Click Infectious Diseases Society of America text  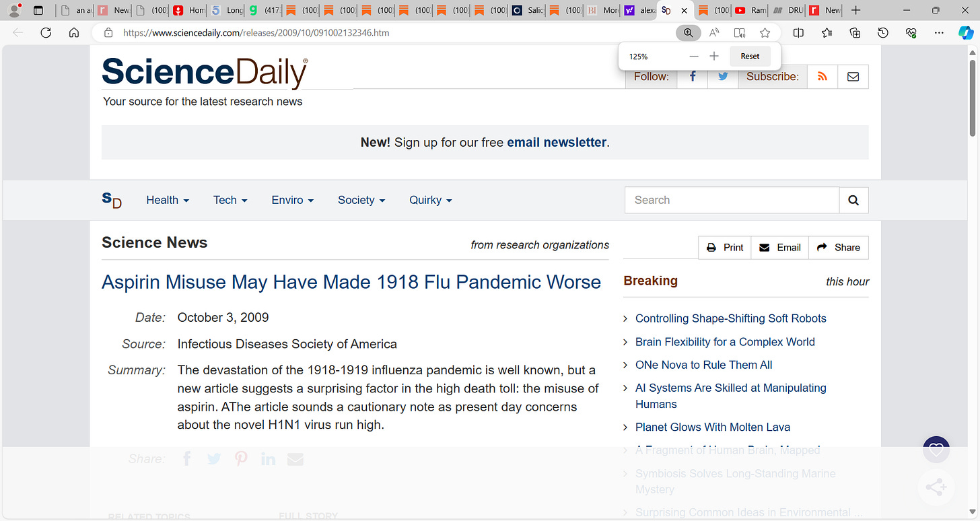[287, 344]
